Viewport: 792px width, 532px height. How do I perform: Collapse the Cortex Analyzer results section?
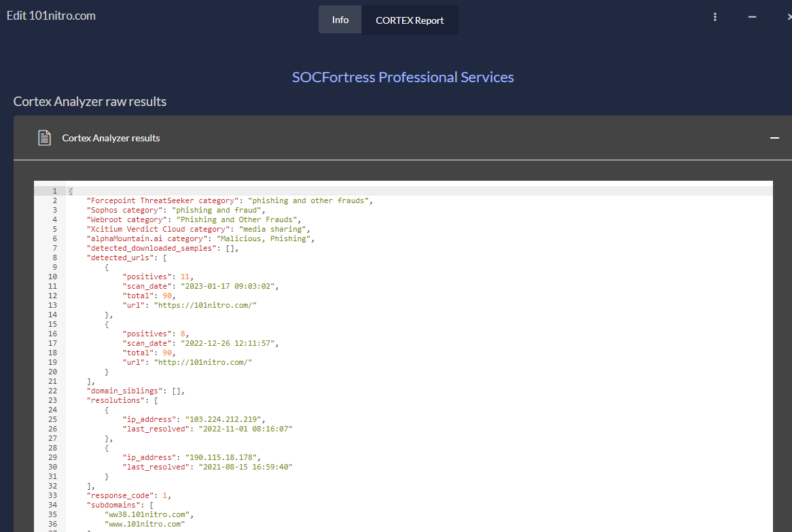coord(774,138)
